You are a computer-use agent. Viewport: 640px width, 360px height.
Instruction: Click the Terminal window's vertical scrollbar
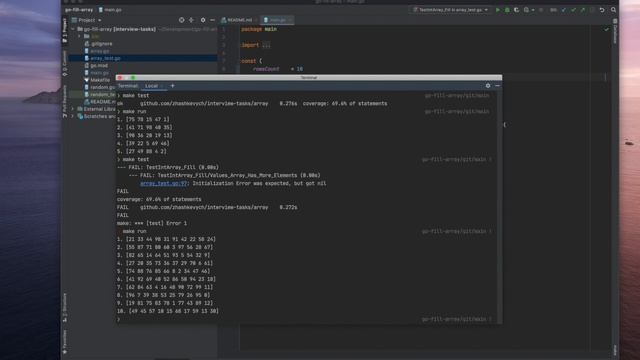click(x=500, y=206)
